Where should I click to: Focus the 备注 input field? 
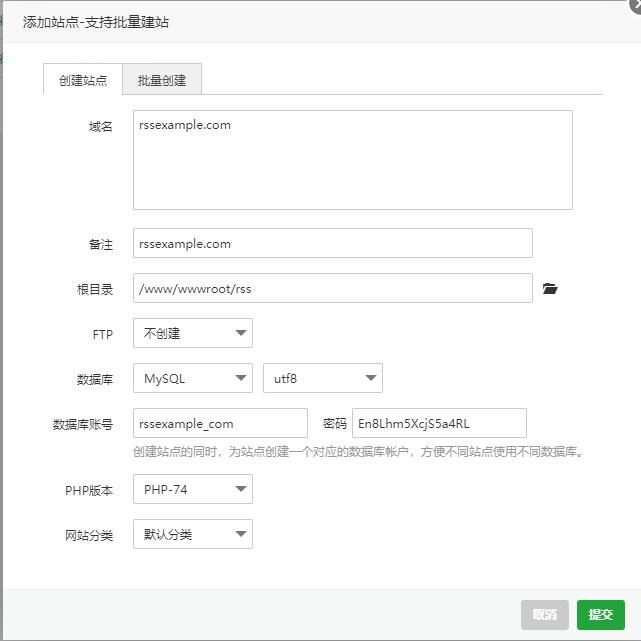point(332,243)
